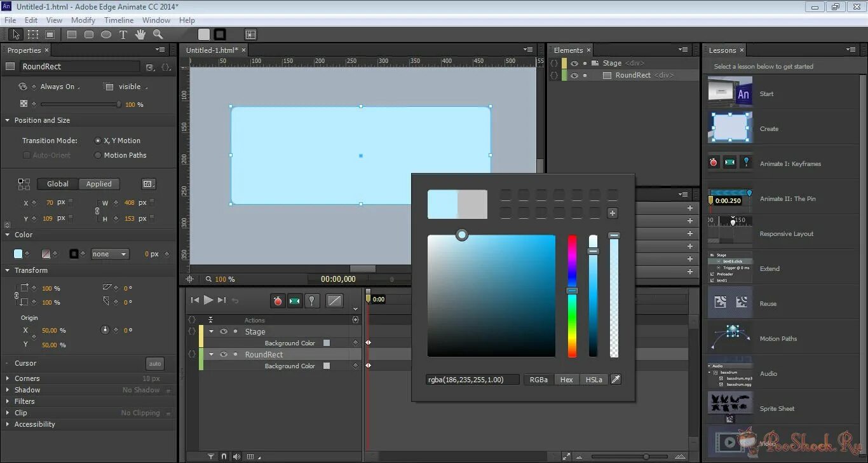Open the timeline grid options icon
Screen dimensions: 868x463
pos(251,457)
